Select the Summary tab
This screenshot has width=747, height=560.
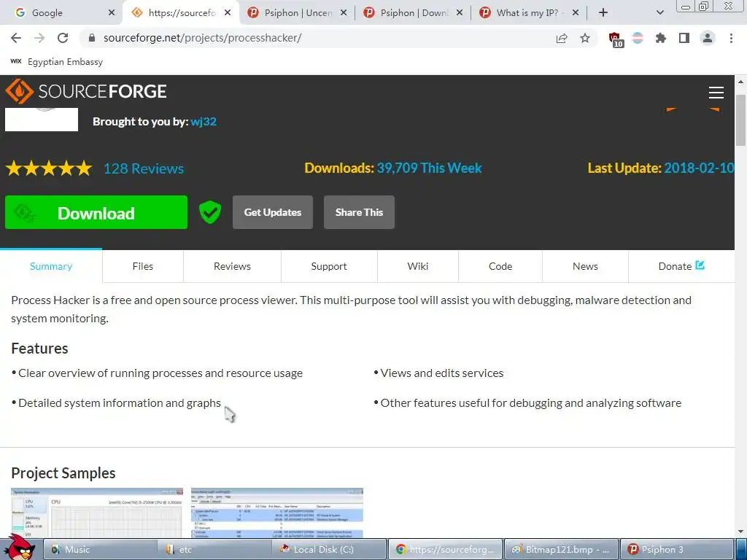[51, 266]
